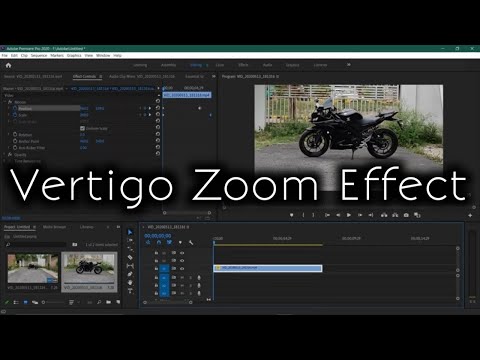Image resolution: width=480 pixels, height=360 pixels.
Task: Click the Mark In button
Action: tap(303, 215)
